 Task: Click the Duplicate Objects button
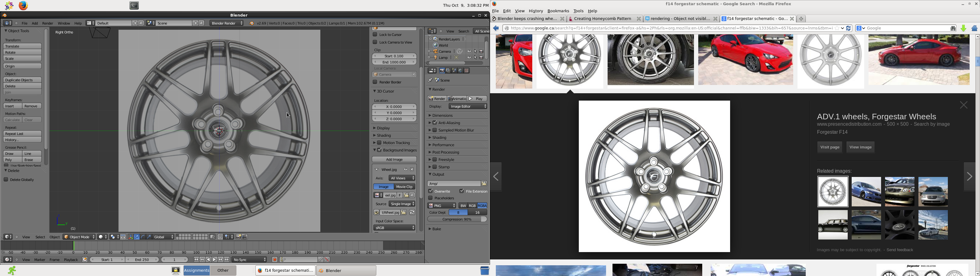click(22, 80)
